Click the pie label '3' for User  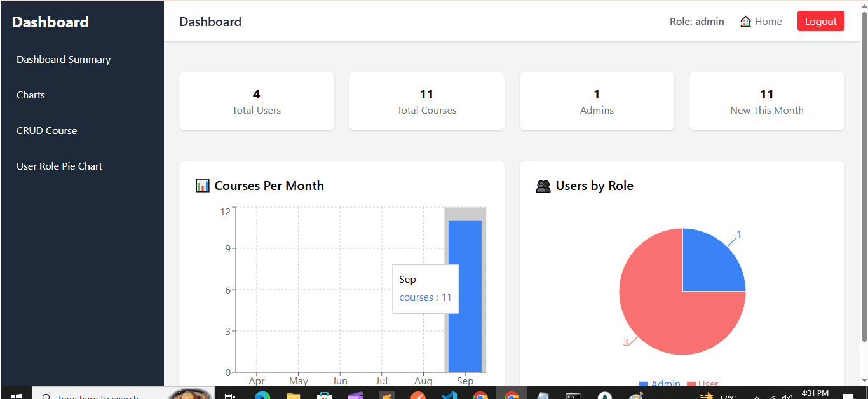(x=625, y=342)
